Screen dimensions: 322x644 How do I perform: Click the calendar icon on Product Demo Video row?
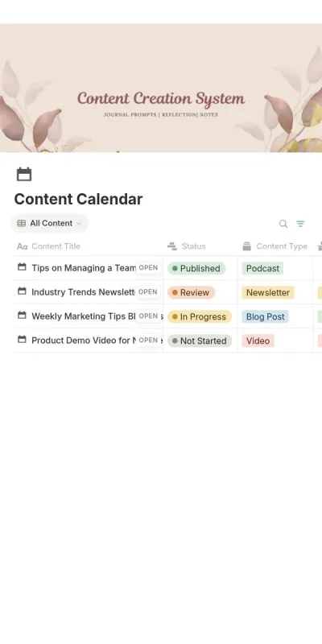22,340
